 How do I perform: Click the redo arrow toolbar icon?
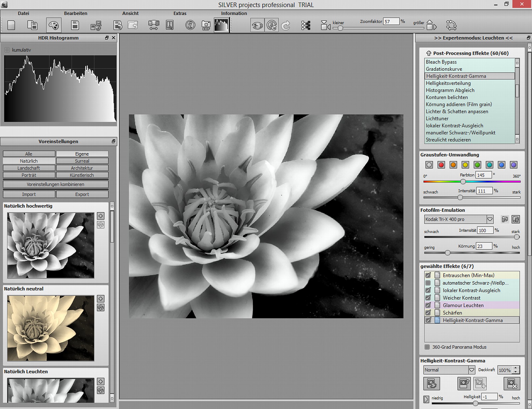[286, 26]
